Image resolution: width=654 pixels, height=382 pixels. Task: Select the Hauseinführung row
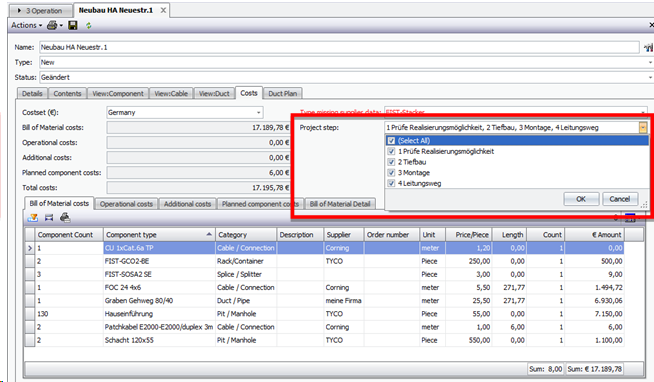coord(324,314)
